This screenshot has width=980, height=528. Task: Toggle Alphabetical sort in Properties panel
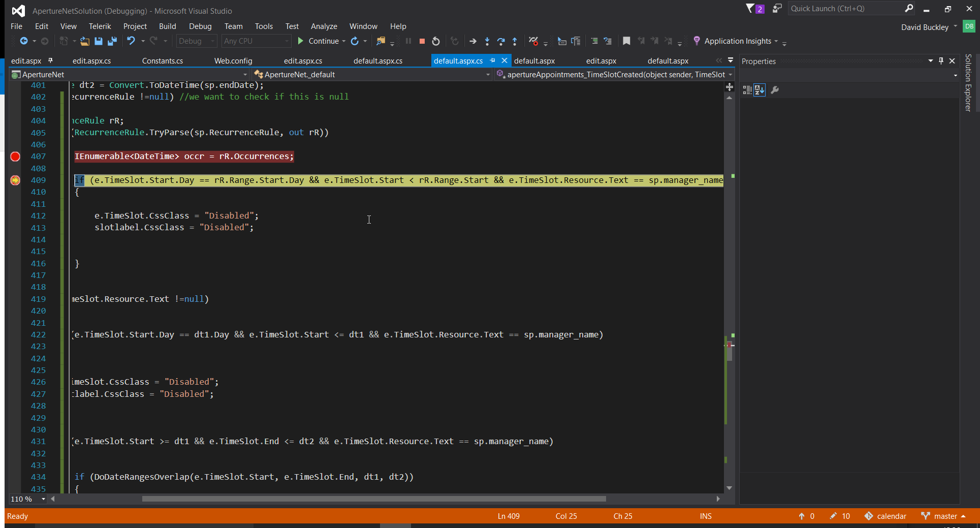pos(760,90)
